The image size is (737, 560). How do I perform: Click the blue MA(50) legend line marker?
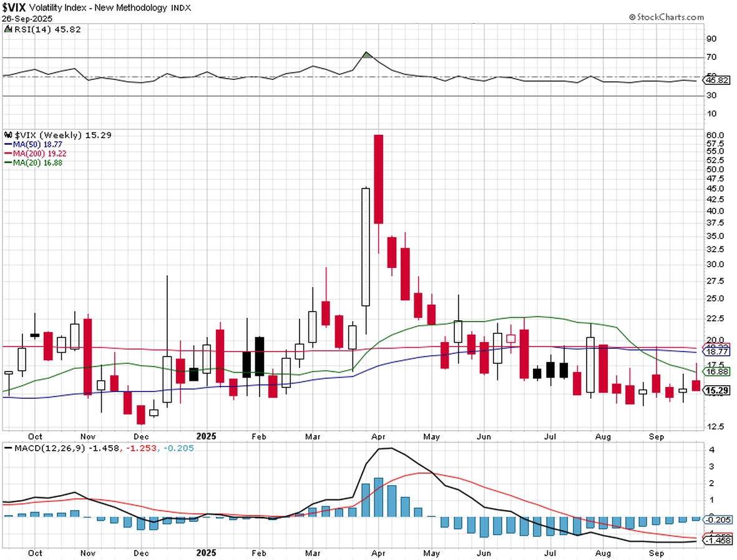pyautogui.click(x=8, y=144)
